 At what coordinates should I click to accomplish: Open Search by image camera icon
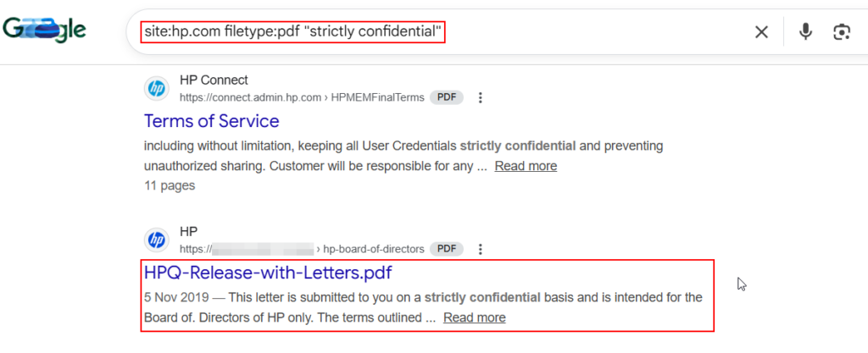pyautogui.click(x=841, y=32)
